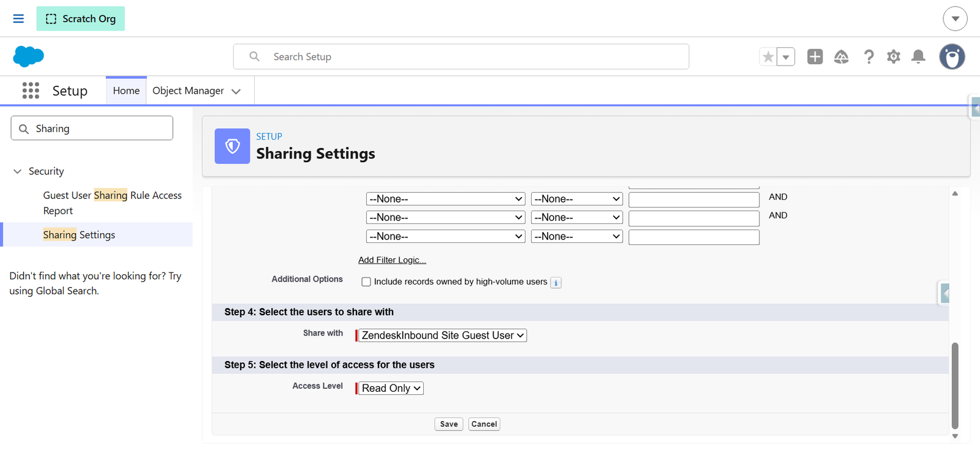Viewport: 980px width, 453px height.
Task: Open the last row's operator dropdown
Action: pos(577,236)
